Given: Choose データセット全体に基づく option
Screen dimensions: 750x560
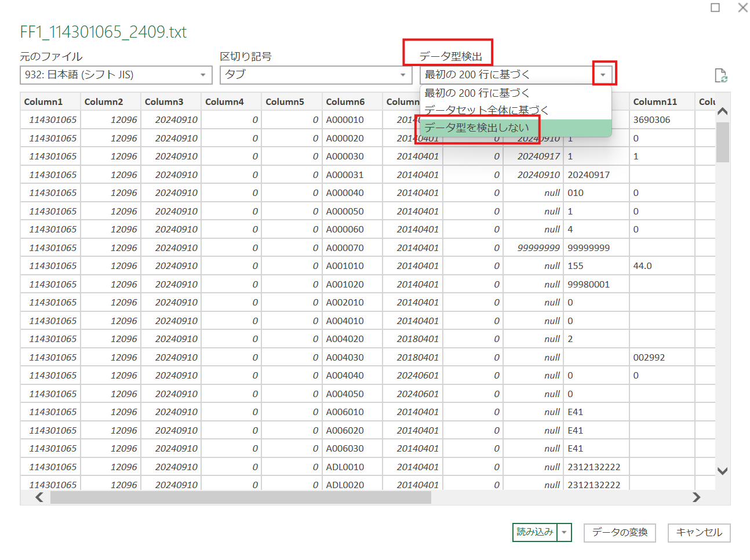Looking at the screenshot, I should point(516,110).
